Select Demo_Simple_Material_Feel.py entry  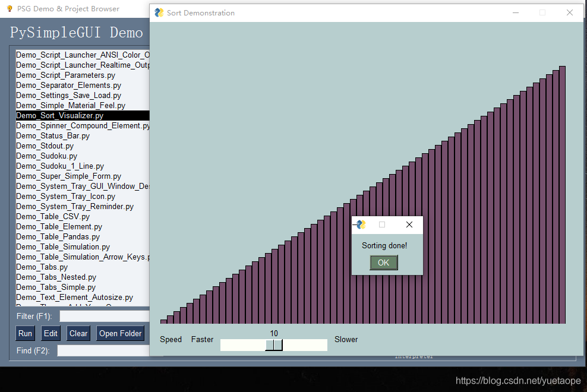[x=83, y=105]
